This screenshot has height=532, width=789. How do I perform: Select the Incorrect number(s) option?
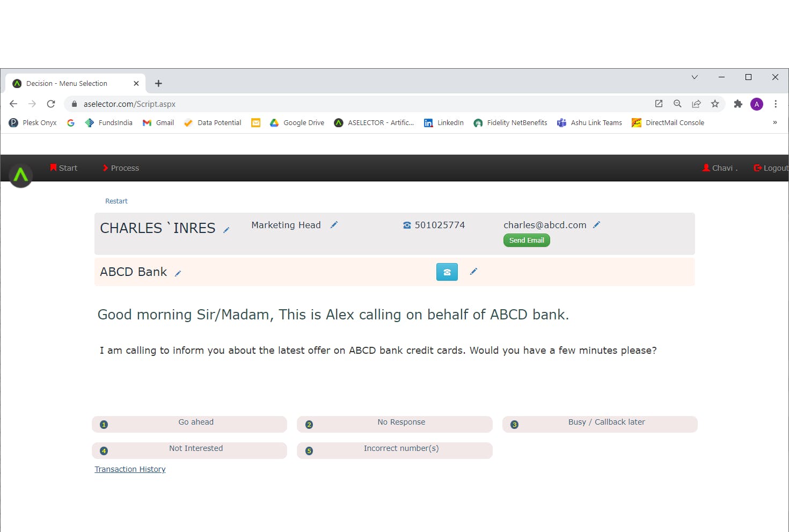pyautogui.click(x=394, y=450)
